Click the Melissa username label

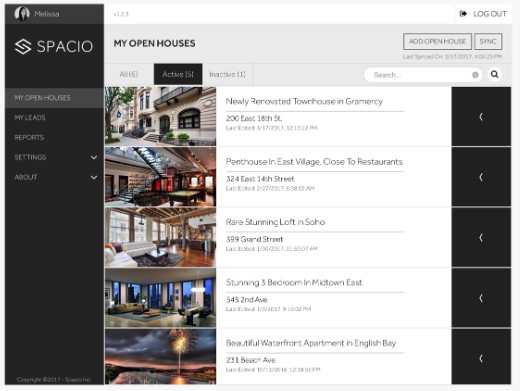click(47, 14)
